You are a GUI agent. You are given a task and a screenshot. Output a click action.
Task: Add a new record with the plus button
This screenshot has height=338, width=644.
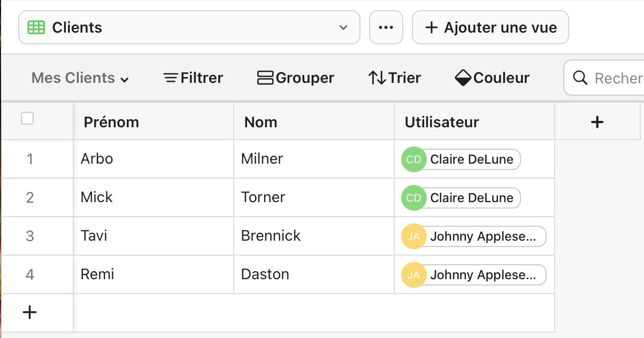(29, 312)
